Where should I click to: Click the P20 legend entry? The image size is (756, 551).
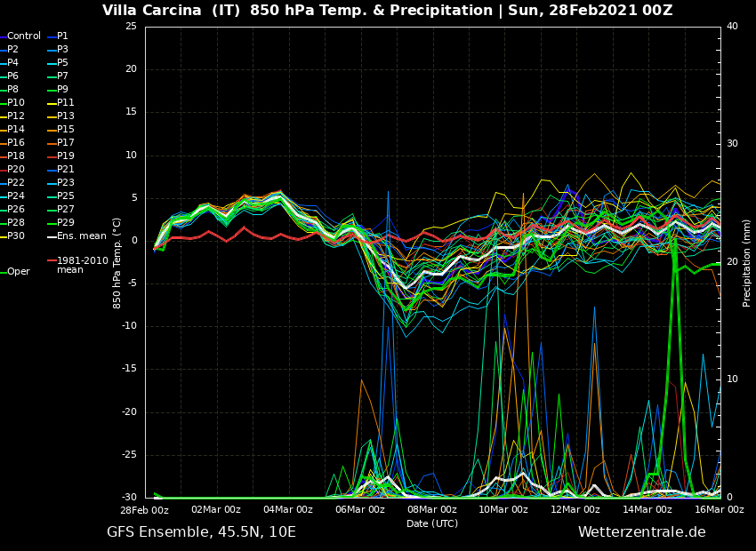16,170
